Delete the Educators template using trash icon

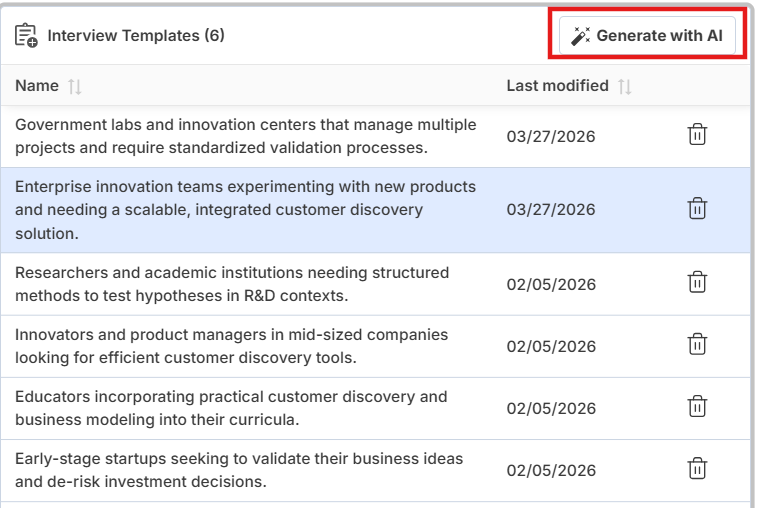click(698, 407)
